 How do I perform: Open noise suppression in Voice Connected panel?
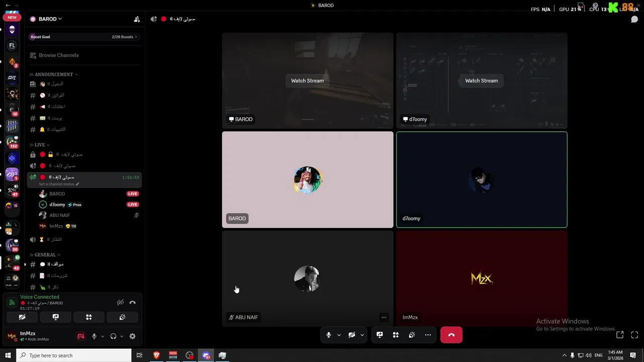point(120,302)
